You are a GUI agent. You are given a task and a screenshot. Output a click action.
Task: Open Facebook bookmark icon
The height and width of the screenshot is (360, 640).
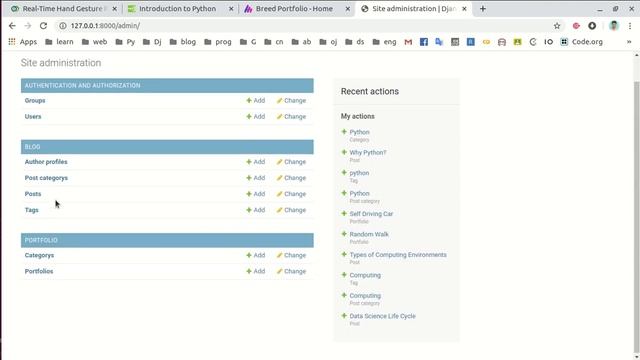(x=424, y=42)
